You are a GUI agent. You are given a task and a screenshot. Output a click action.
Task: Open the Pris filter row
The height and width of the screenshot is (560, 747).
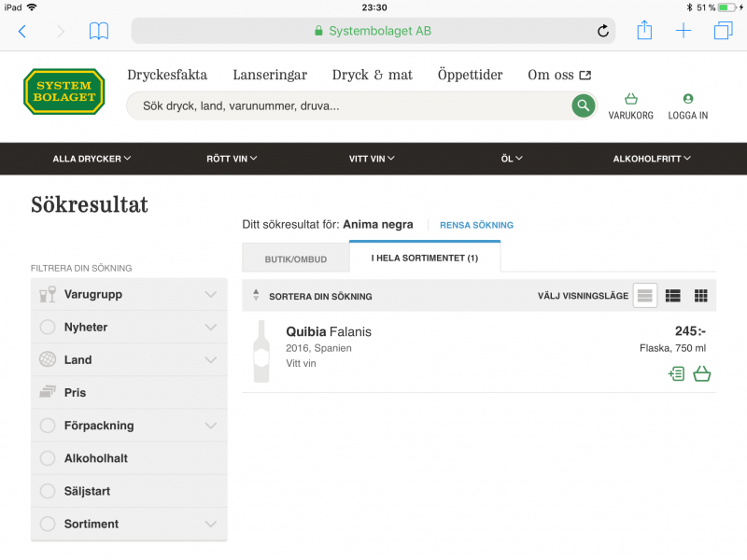pos(129,392)
